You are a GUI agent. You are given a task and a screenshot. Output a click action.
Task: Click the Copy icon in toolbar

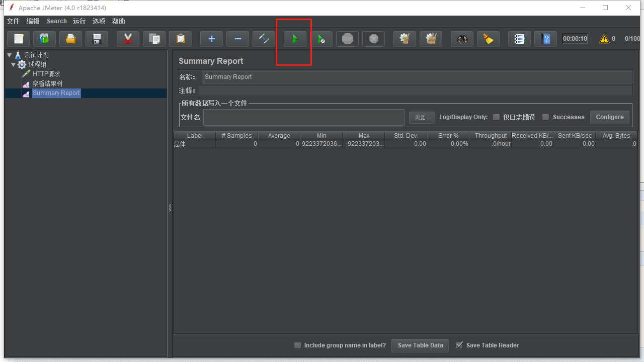coord(154,39)
